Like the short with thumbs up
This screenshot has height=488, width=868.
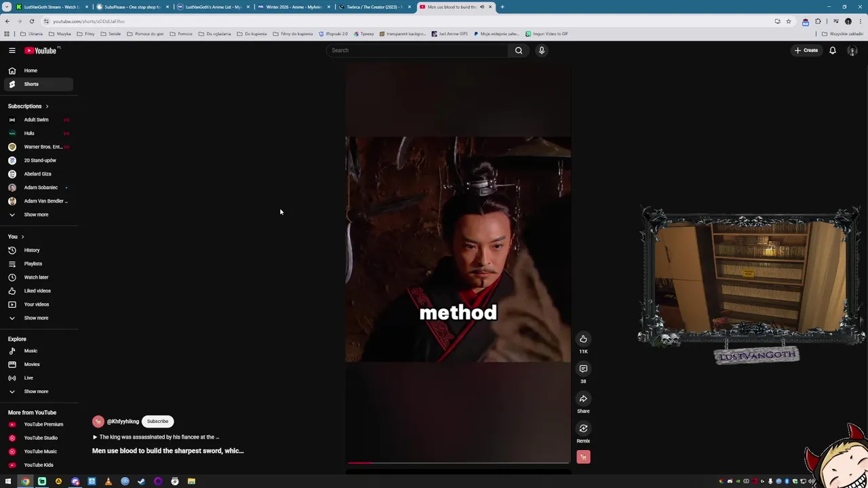pos(583,339)
